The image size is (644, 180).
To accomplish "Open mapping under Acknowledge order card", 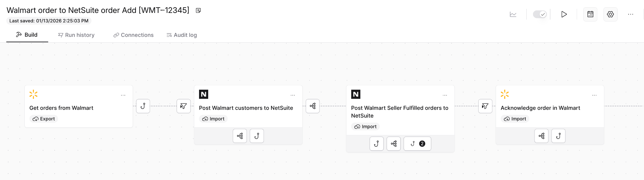I will click(x=541, y=136).
